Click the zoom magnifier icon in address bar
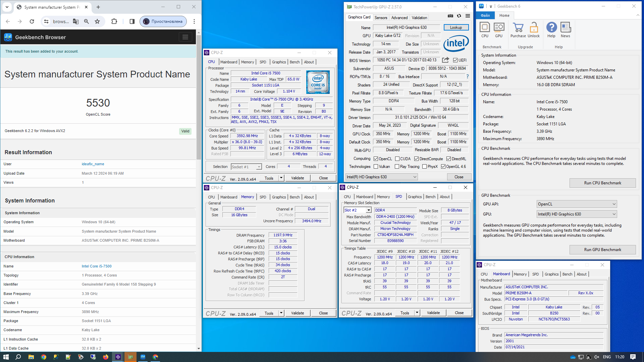Screen dimensions: 644x362 tap(87, 21)
